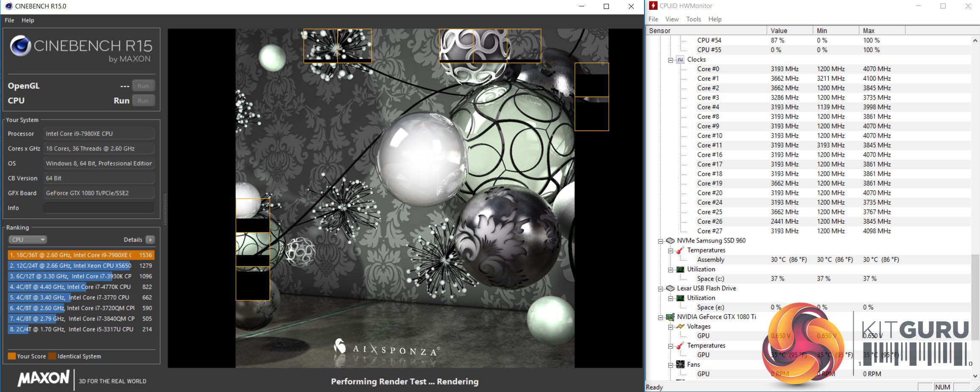This screenshot has width=980, height=392.
Task: Collapse the Voltages node under NVIDIA GeForce
Action: click(x=670, y=327)
